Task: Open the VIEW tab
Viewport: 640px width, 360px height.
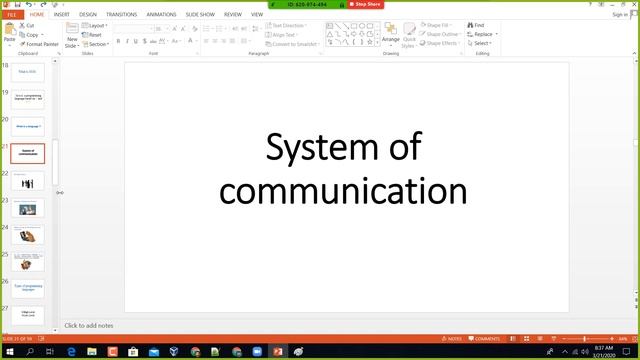Action: [257, 14]
